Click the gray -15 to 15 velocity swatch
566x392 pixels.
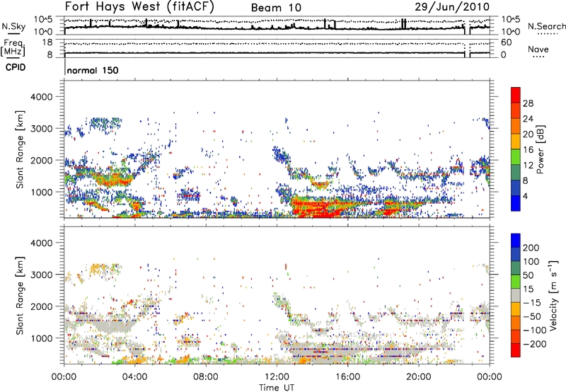point(516,296)
